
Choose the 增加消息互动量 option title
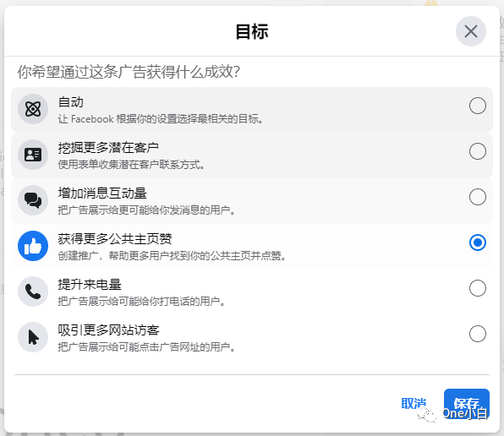pos(102,193)
